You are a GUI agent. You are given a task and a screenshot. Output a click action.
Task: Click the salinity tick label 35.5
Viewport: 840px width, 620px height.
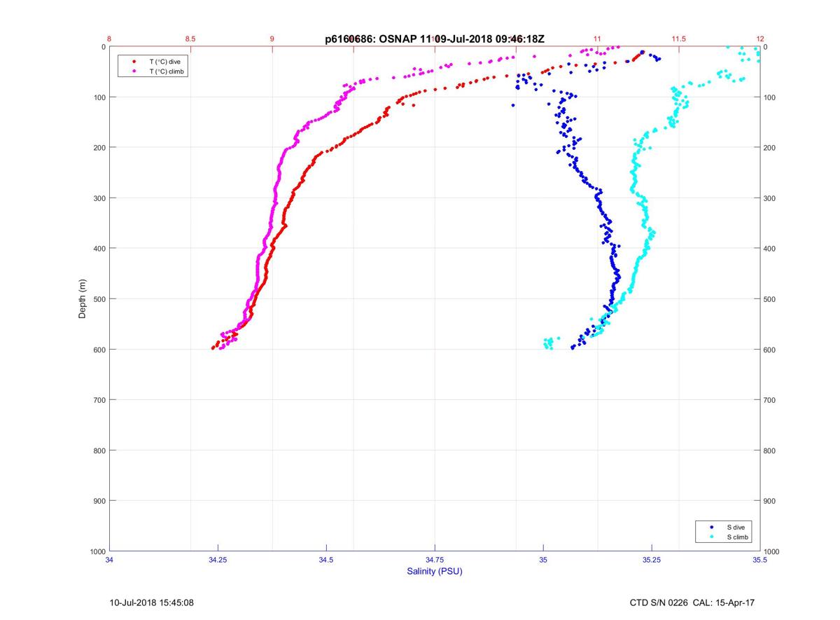pyautogui.click(x=760, y=560)
